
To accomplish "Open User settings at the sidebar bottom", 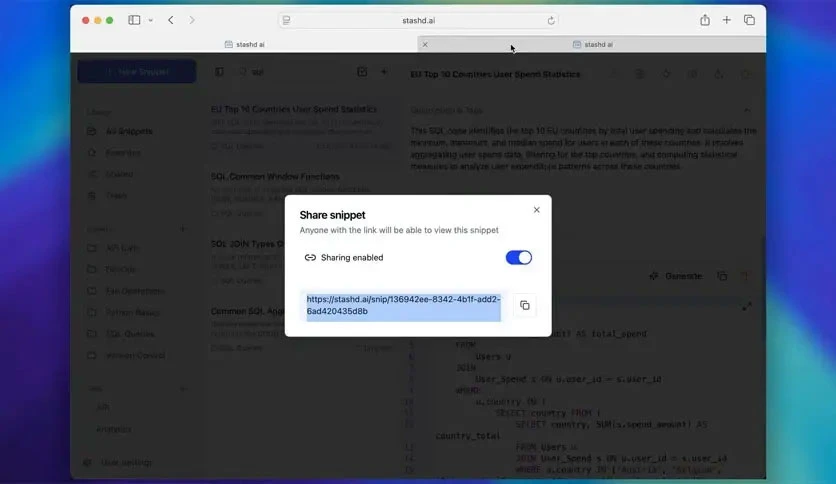I will tap(126, 463).
